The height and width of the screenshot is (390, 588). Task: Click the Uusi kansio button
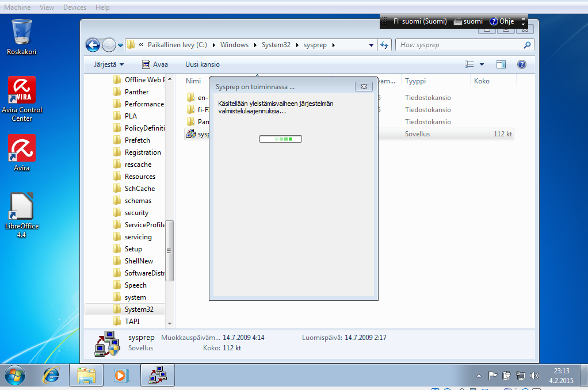(x=202, y=64)
